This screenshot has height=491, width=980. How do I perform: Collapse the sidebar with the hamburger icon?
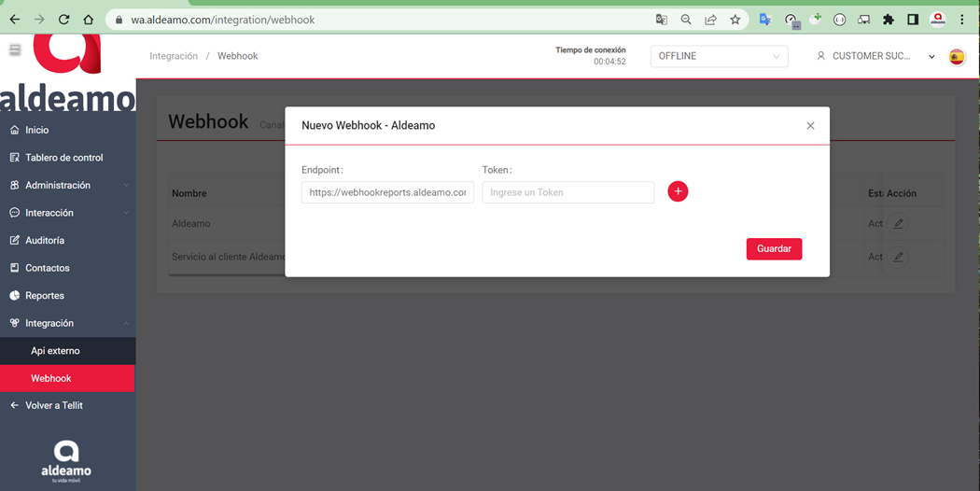coord(15,49)
